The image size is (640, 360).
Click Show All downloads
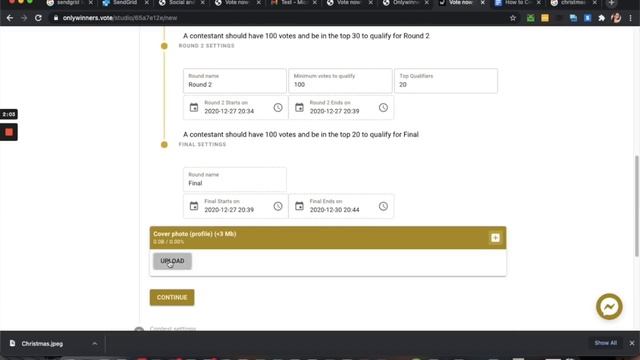tap(605, 343)
